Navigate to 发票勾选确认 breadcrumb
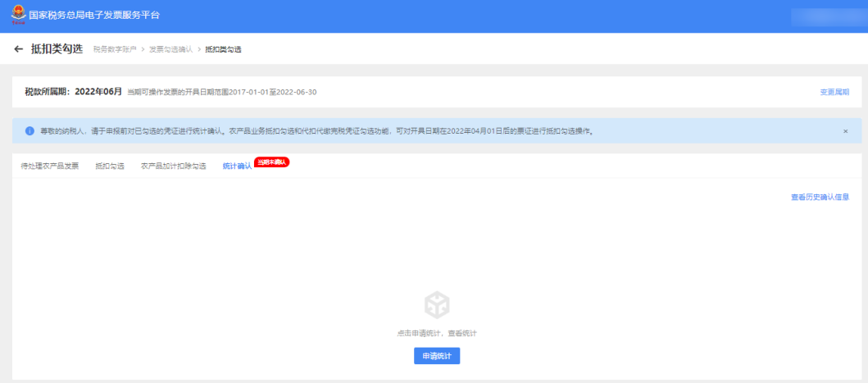This screenshot has height=383, width=868. pos(171,50)
